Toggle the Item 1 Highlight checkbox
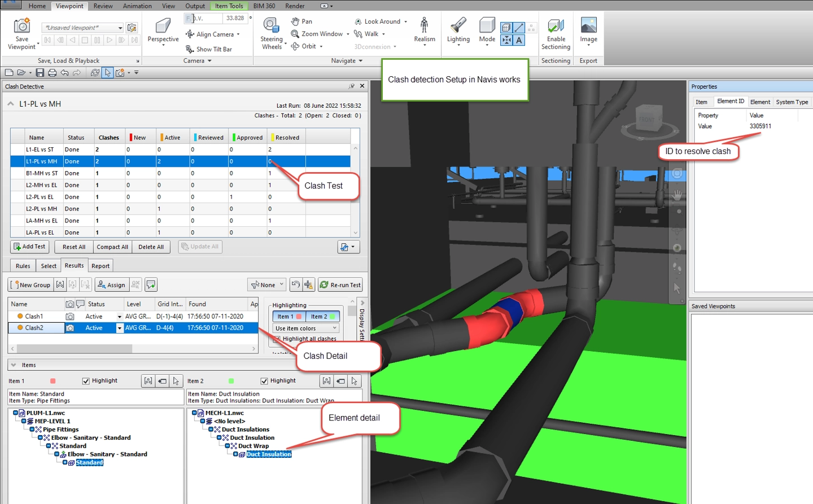Image resolution: width=813 pixels, height=504 pixels. tap(86, 381)
